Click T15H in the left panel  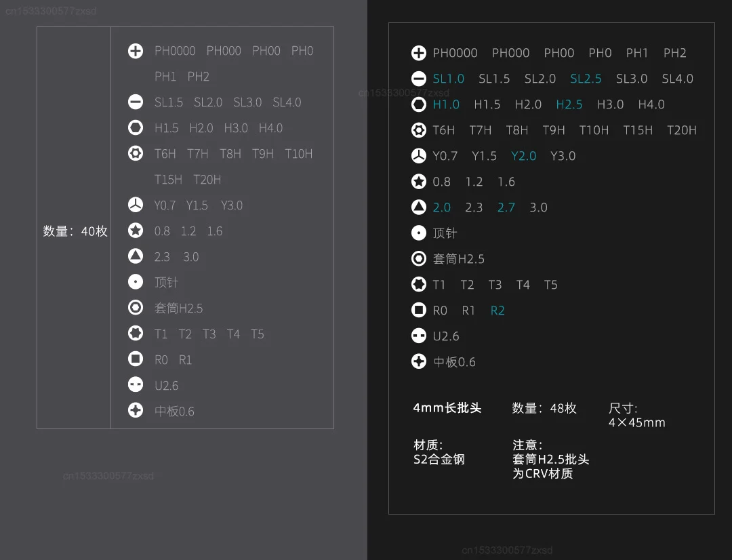[168, 180]
